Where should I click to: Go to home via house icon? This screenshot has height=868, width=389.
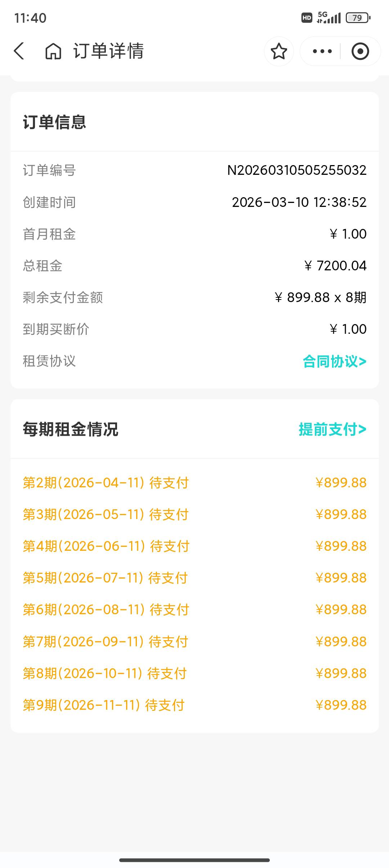[x=53, y=51]
